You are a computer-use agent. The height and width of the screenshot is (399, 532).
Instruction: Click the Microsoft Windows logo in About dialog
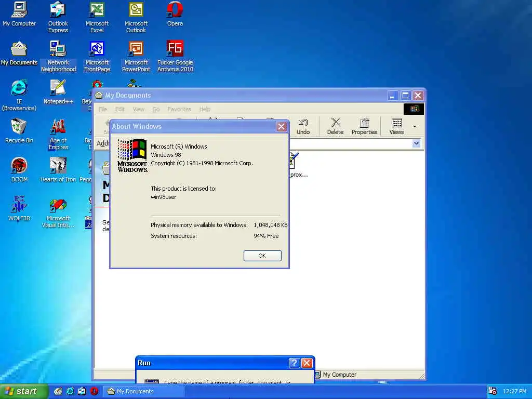(x=132, y=155)
